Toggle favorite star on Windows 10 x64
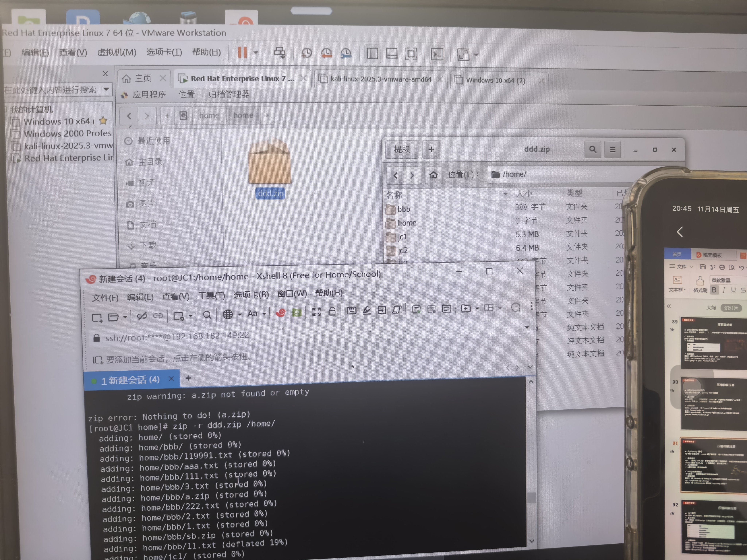 click(103, 120)
